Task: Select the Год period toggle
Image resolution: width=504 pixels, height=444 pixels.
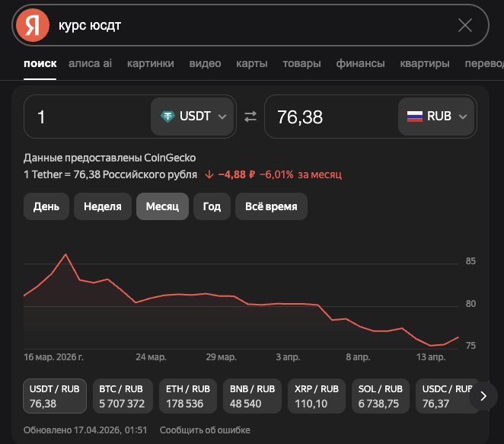Action: [x=212, y=206]
